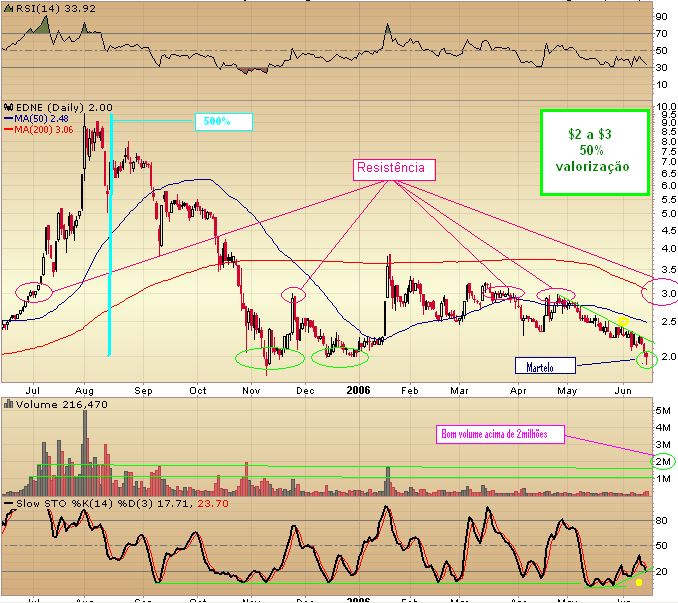
Task: Select the EDNE (Daily) 2.00 title
Action: (x=64, y=108)
